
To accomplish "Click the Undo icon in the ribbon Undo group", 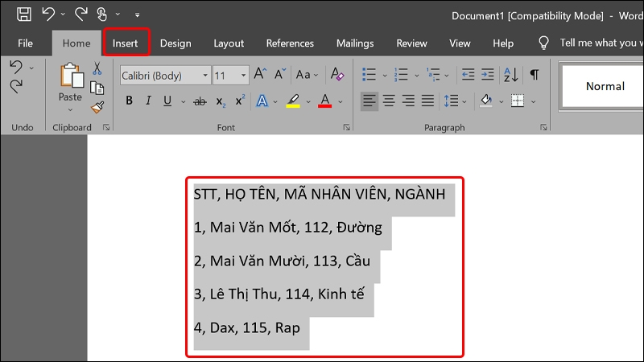I will 16,67.
